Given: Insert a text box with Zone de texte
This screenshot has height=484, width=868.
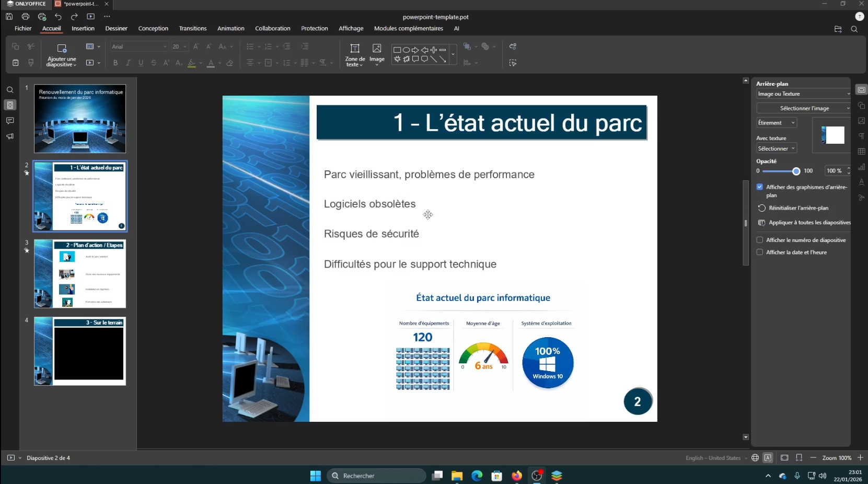Looking at the screenshot, I should tap(355, 54).
